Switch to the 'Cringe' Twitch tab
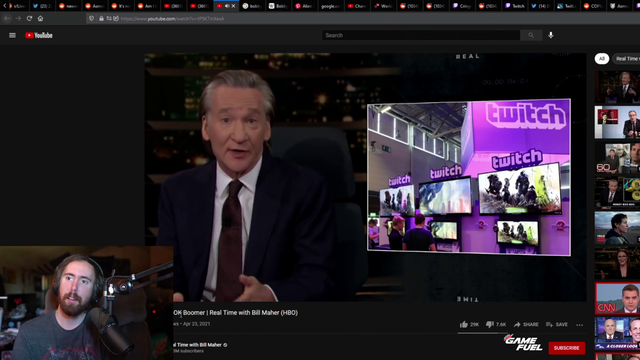The image size is (640, 360). point(462,6)
